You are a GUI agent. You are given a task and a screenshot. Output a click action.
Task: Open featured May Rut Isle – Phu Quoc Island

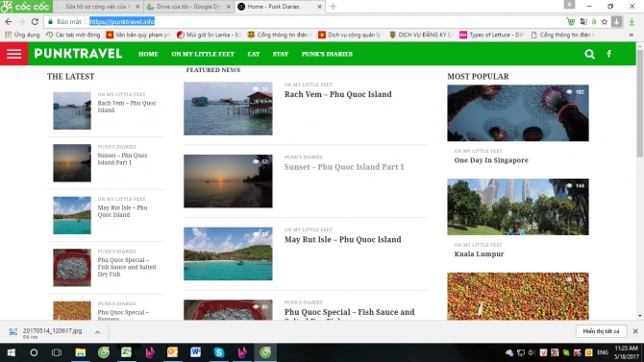(x=342, y=240)
